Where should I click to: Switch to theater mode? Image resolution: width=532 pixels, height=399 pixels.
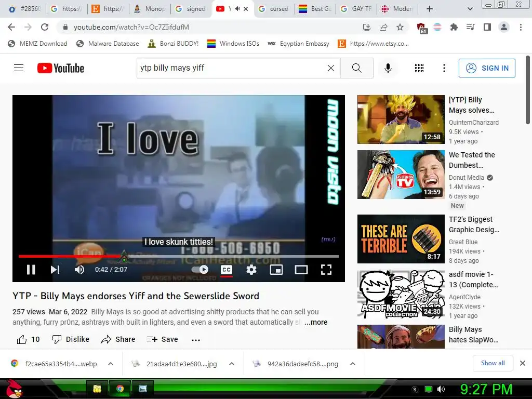click(x=301, y=270)
